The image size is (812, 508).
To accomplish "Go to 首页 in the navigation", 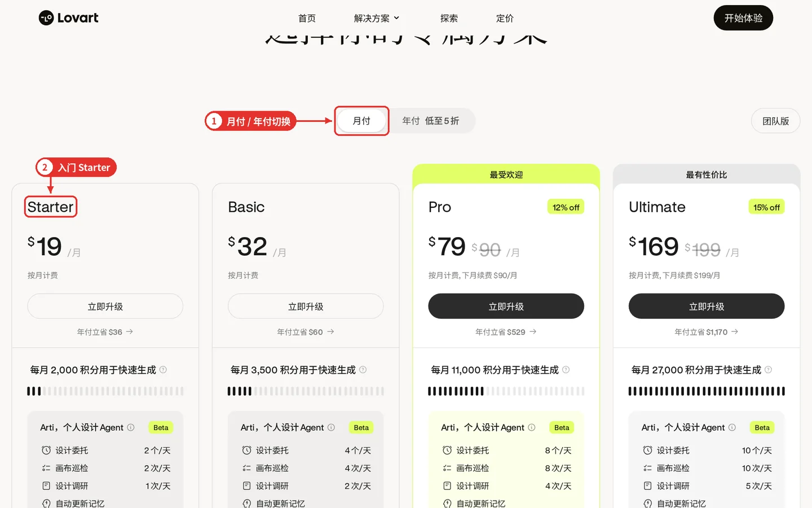I will point(307,18).
